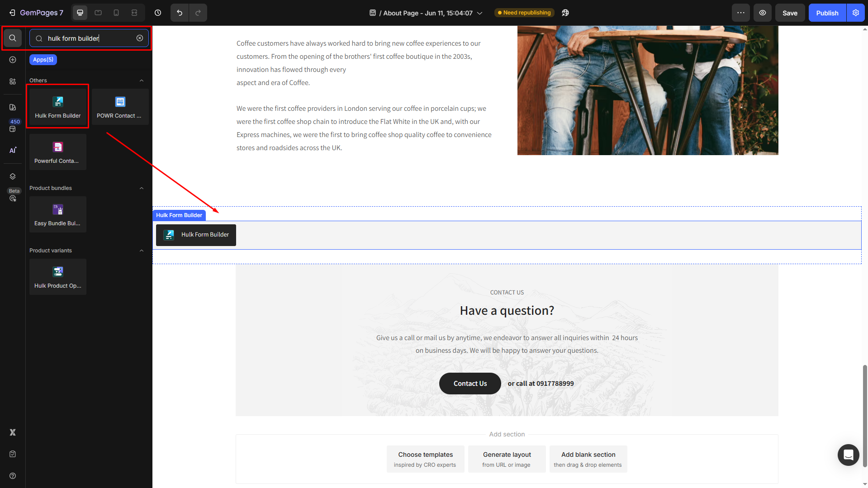The height and width of the screenshot is (488, 868).
Task: Exit the GemPages editor via back icon
Action: pos(12,13)
